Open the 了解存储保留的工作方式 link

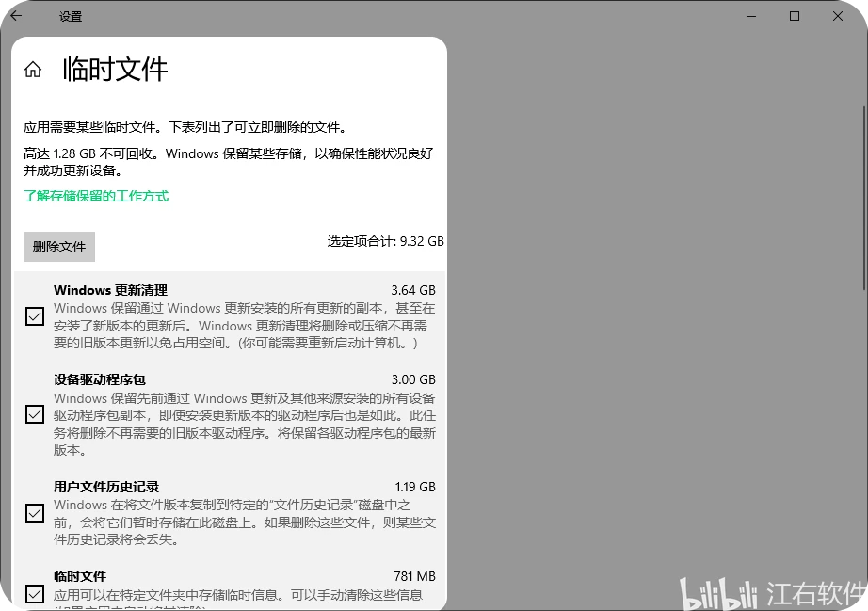tap(96, 196)
